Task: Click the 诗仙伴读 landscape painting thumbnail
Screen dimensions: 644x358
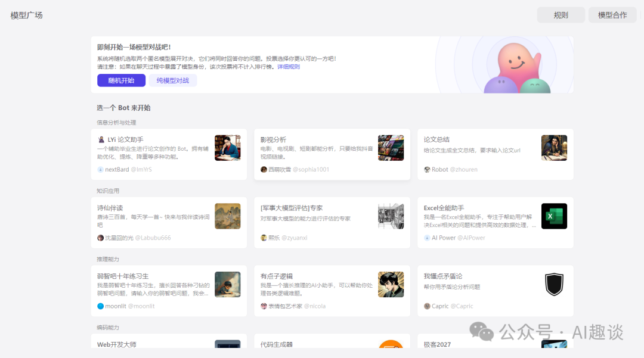Action: click(227, 216)
